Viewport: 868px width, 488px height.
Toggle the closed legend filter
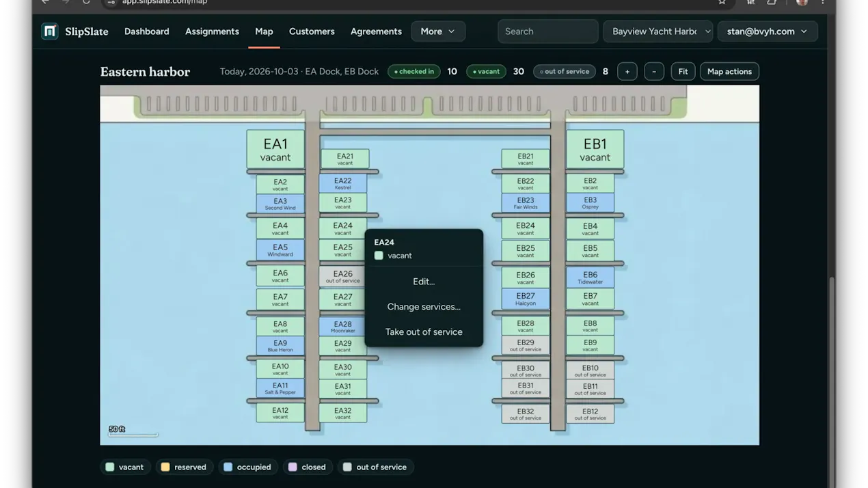coord(308,467)
